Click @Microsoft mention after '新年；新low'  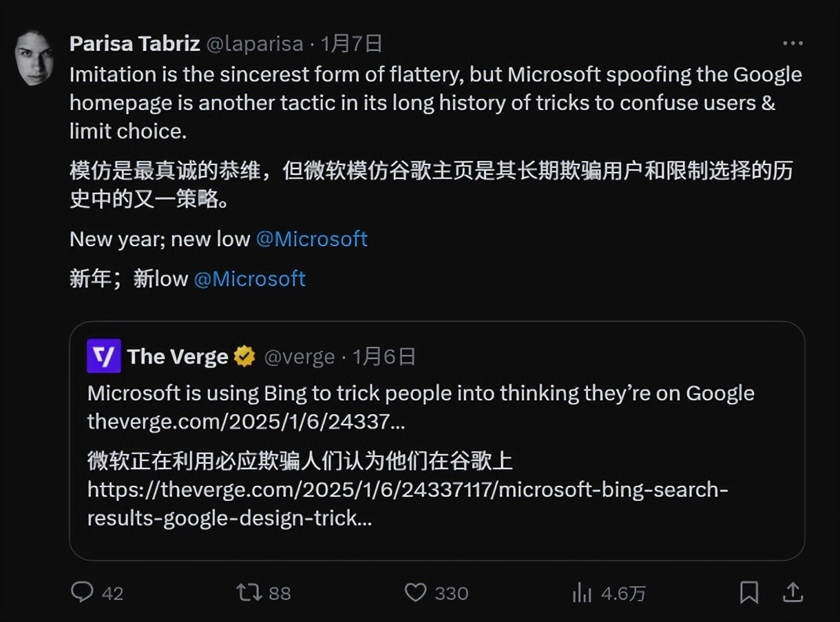click(250, 279)
